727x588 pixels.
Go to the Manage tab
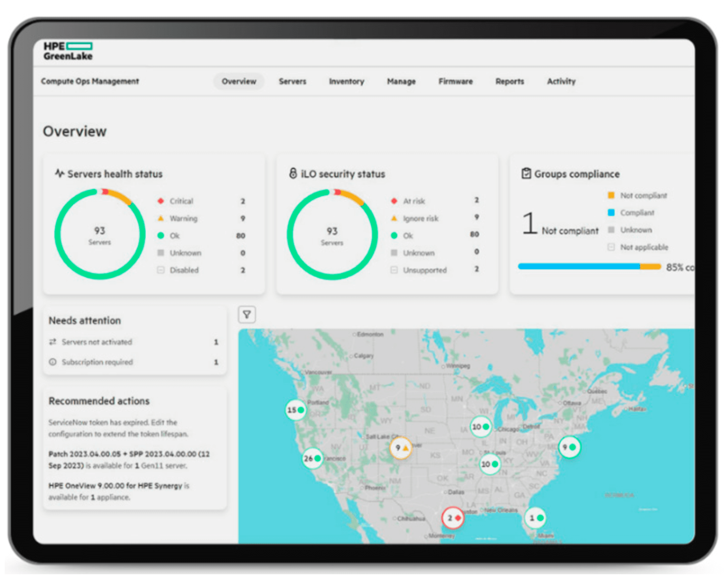(x=401, y=81)
